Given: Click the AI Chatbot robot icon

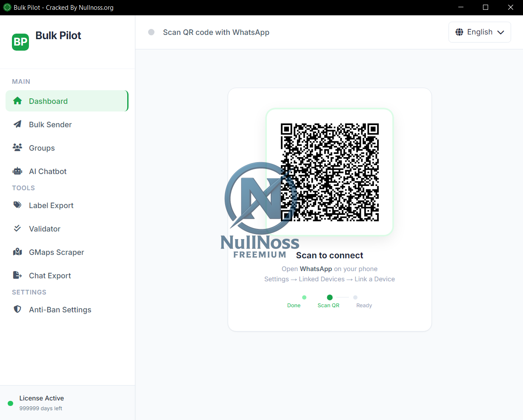Looking at the screenshot, I should pyautogui.click(x=17, y=171).
